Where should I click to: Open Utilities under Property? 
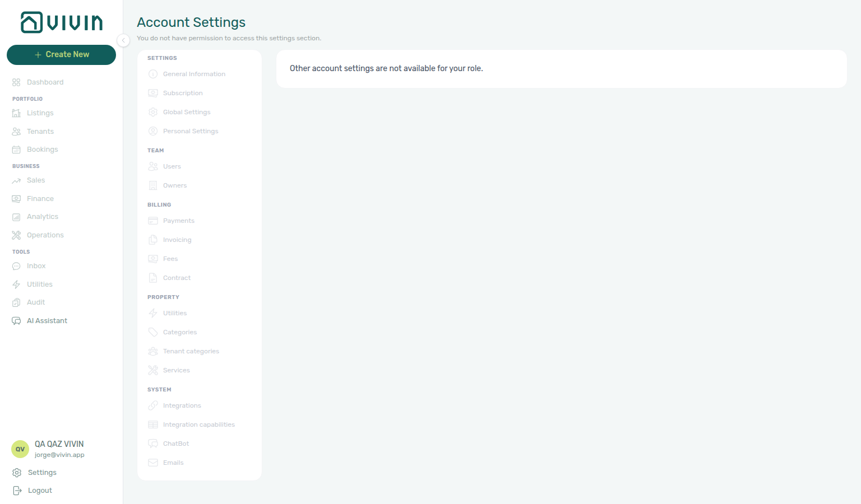(x=175, y=313)
